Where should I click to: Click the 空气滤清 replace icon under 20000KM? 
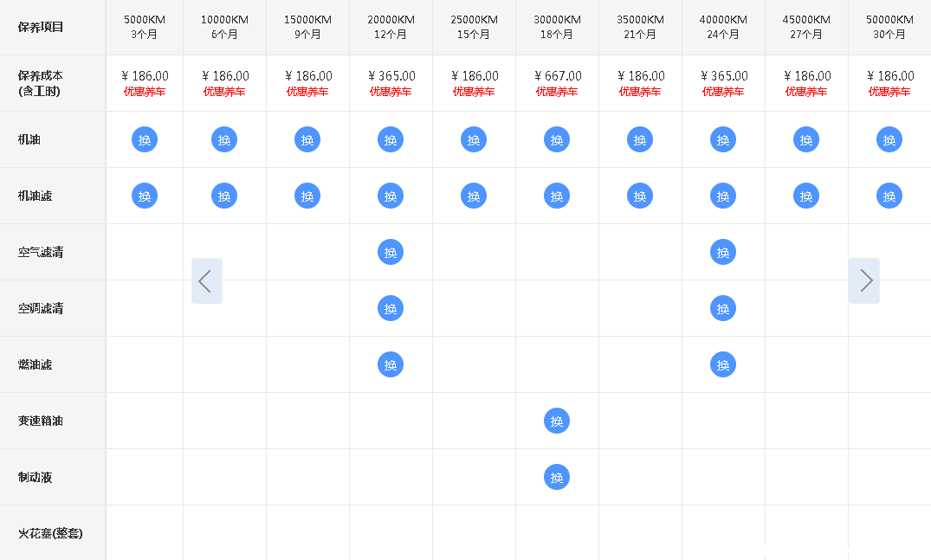391,252
